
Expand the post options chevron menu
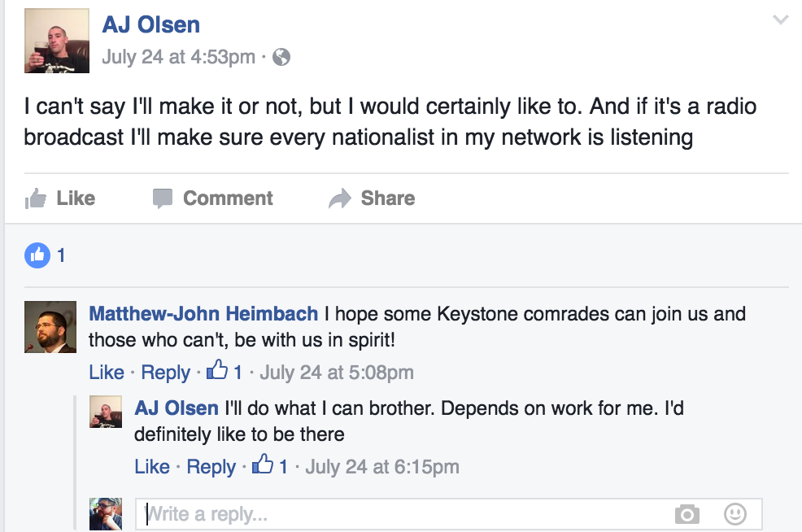tap(780, 20)
